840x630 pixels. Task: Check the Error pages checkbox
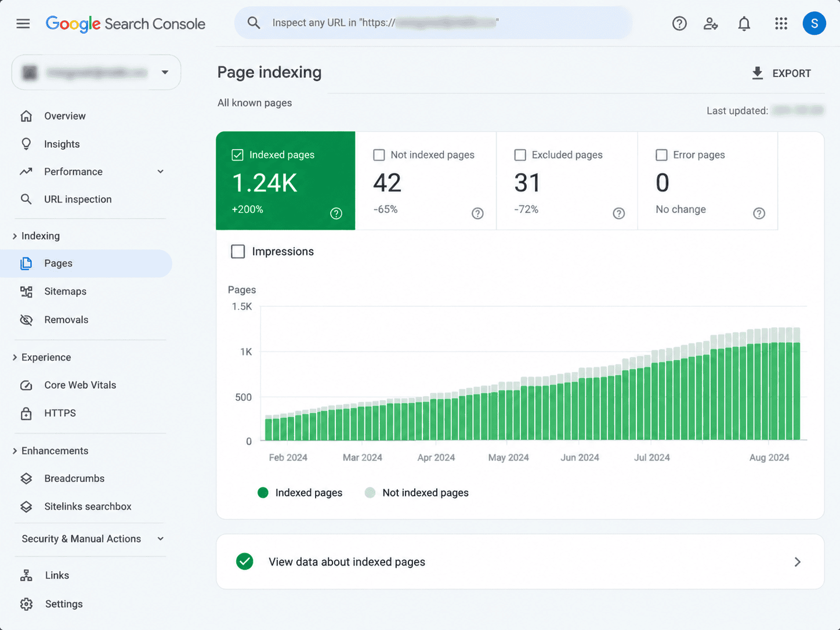pyautogui.click(x=661, y=155)
